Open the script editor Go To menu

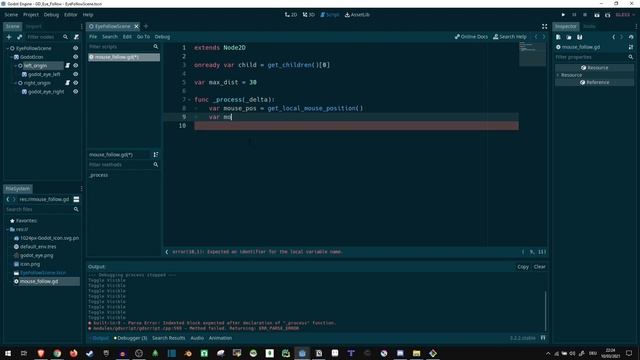[x=143, y=37]
